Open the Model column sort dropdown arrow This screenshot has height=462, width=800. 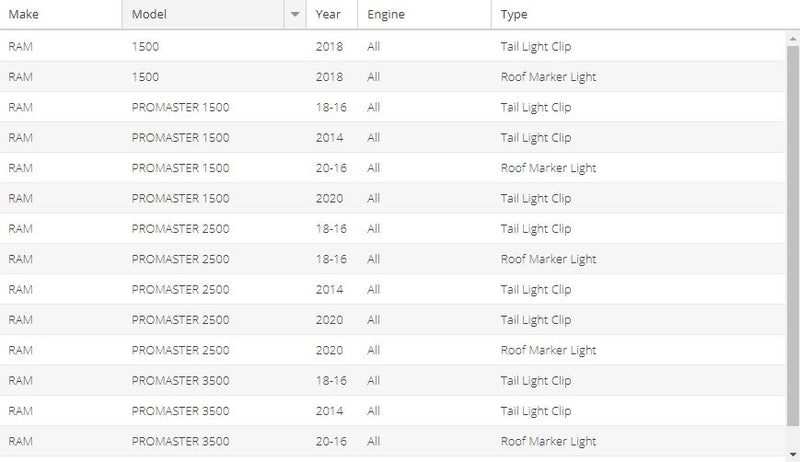click(294, 15)
